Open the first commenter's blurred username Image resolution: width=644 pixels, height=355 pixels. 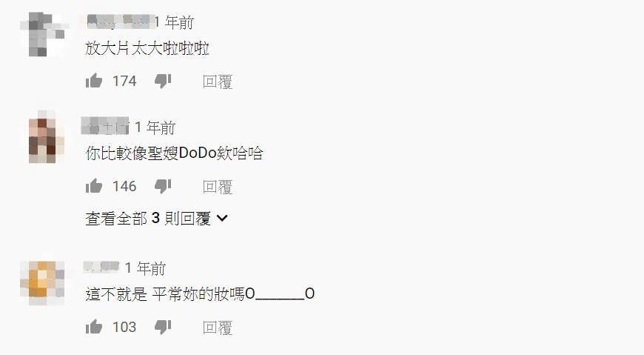[117, 21]
